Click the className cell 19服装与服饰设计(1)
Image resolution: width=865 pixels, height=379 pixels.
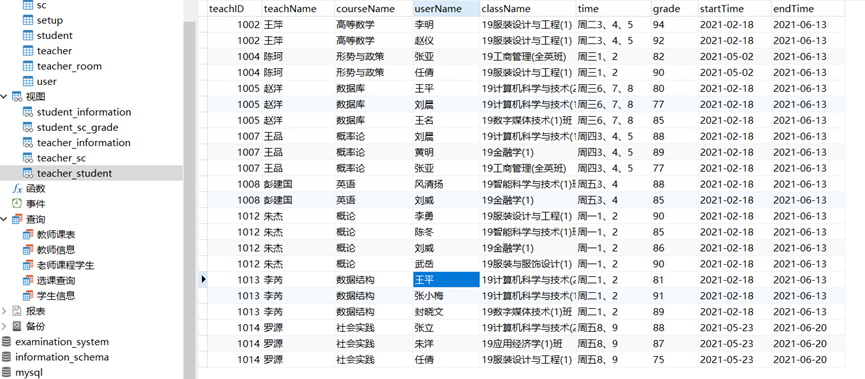528,264
